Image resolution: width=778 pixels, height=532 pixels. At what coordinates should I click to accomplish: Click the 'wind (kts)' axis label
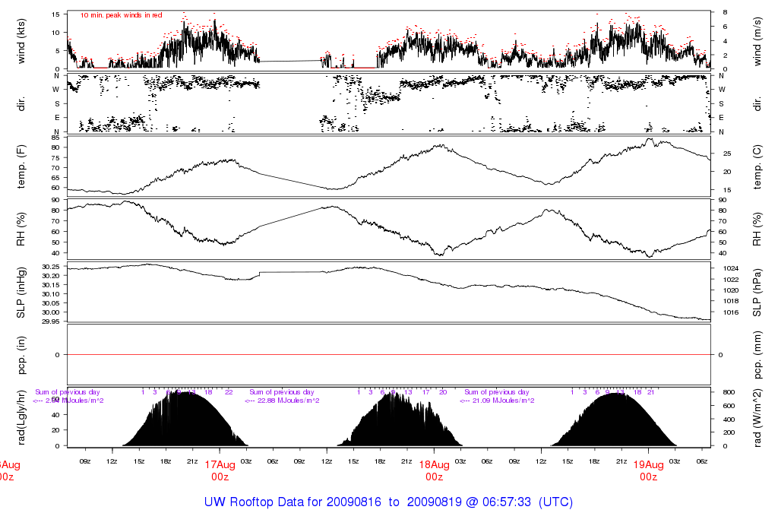point(21,41)
